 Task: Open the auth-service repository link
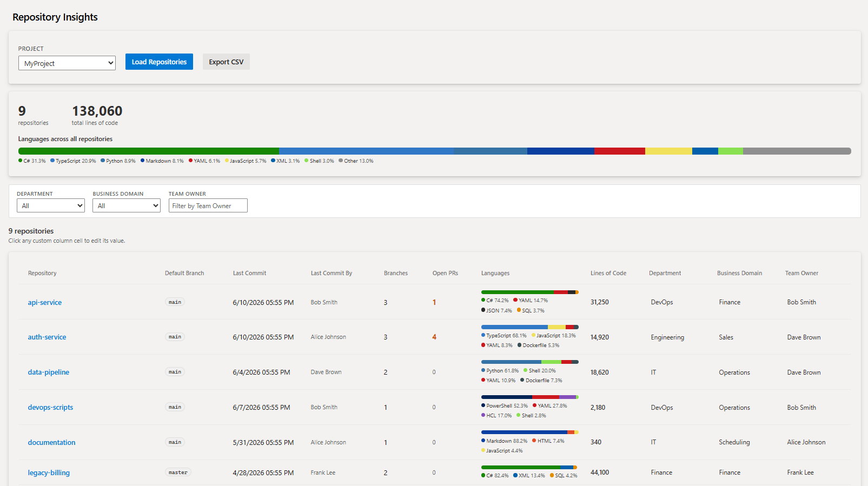point(47,337)
